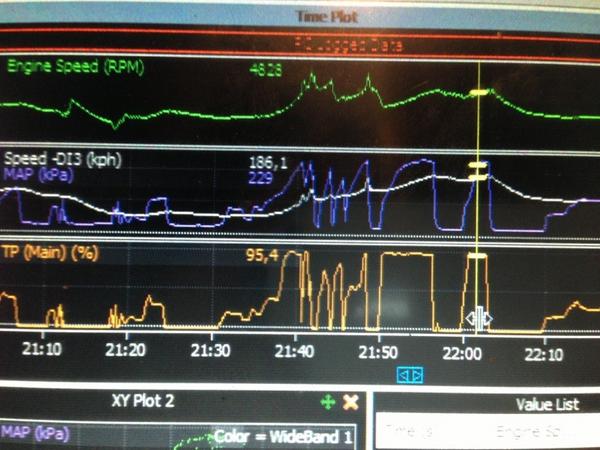
Task: Click the 21:30 time axis label
Action: tap(210, 351)
